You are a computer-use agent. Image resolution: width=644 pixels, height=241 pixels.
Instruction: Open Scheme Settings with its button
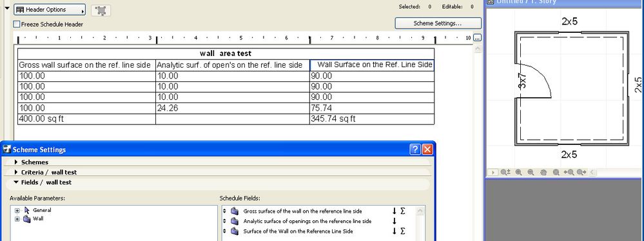(438, 23)
